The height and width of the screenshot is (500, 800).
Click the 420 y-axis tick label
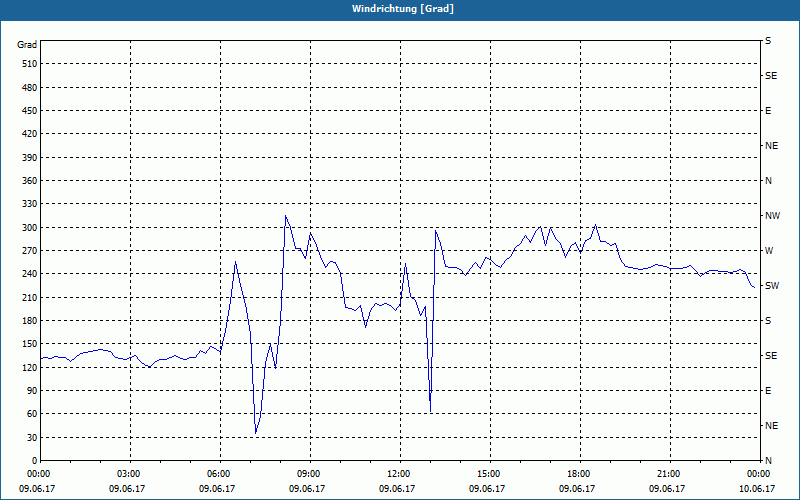coord(30,134)
